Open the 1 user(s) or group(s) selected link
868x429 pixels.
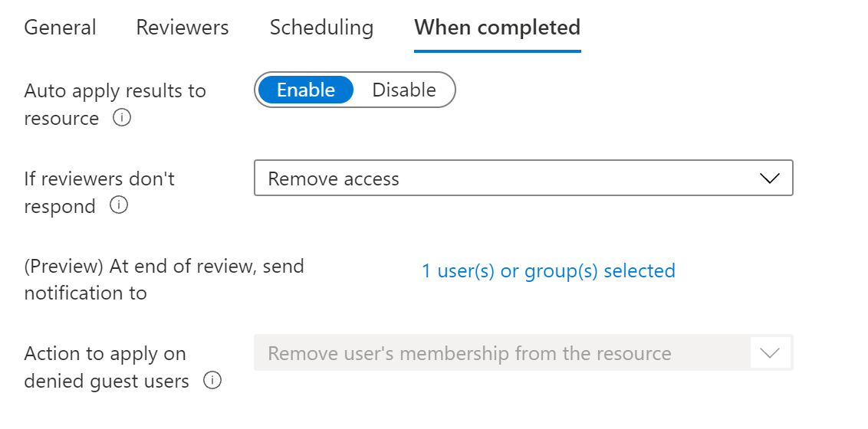tap(548, 271)
